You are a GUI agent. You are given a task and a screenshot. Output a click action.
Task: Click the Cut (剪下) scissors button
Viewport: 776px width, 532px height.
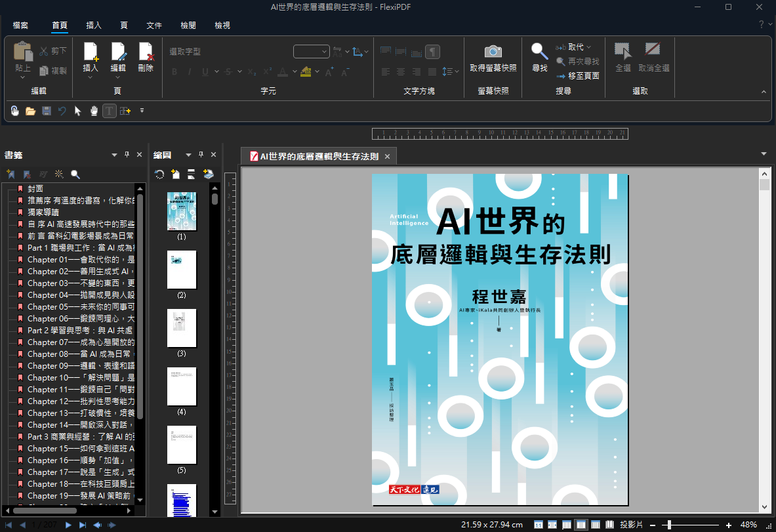(52, 51)
